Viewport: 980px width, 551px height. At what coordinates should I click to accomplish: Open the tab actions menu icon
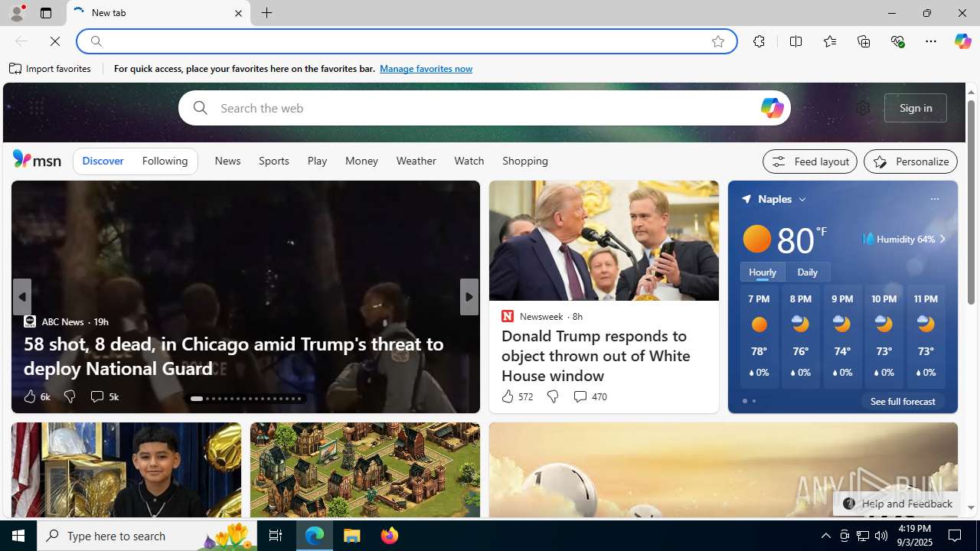[46, 13]
